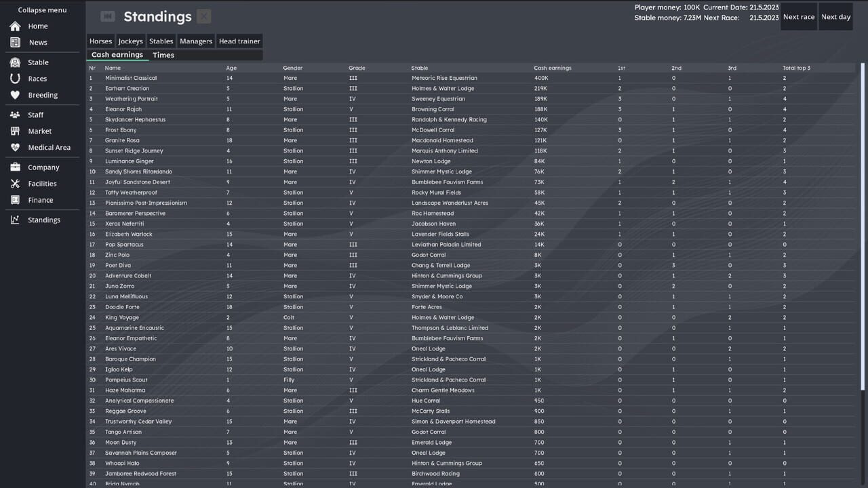Open the Company section

(x=43, y=167)
